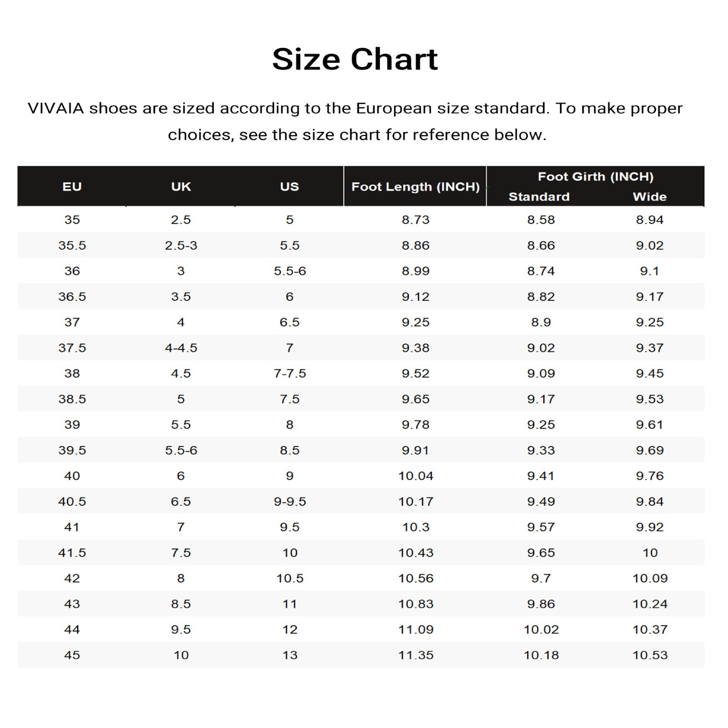The height and width of the screenshot is (728, 728).
Task: Click the Foot Girth (INCH) header
Action: tap(596, 177)
